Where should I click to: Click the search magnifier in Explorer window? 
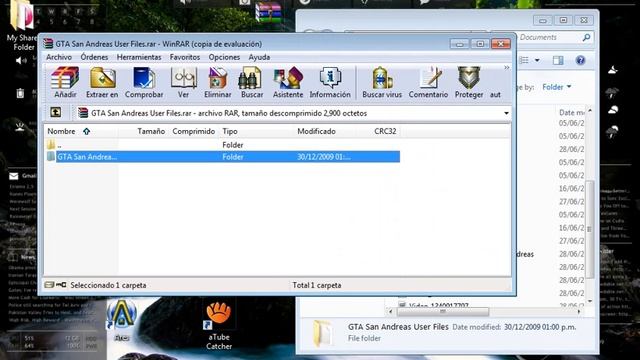[x=586, y=38]
